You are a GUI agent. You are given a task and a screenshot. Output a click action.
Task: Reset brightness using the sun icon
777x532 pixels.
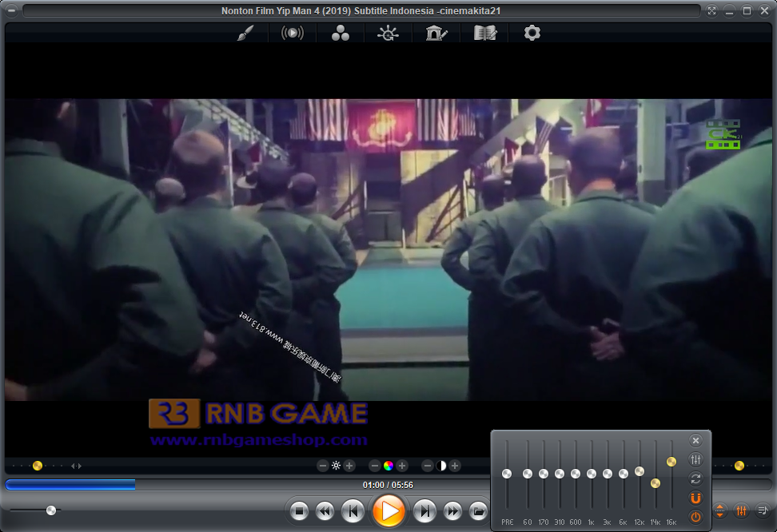pyautogui.click(x=336, y=466)
